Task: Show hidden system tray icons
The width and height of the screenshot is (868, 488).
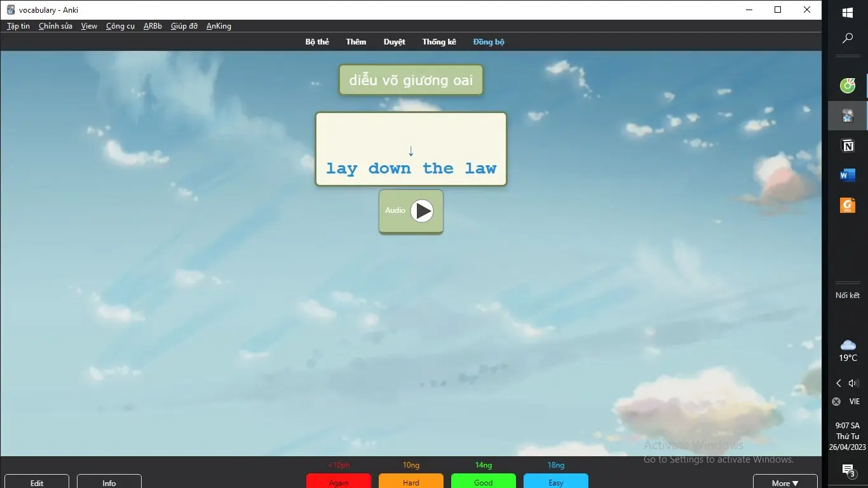Action: (x=839, y=383)
